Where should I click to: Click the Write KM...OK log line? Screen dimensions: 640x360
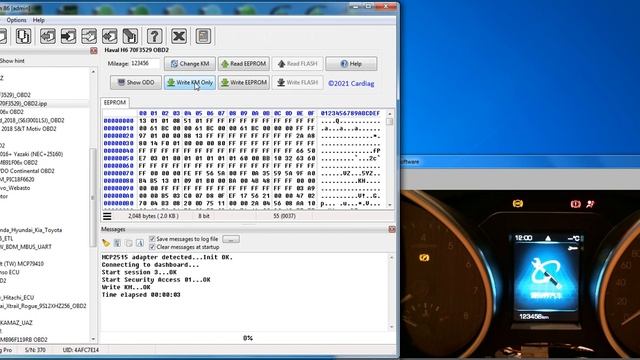(x=126, y=287)
